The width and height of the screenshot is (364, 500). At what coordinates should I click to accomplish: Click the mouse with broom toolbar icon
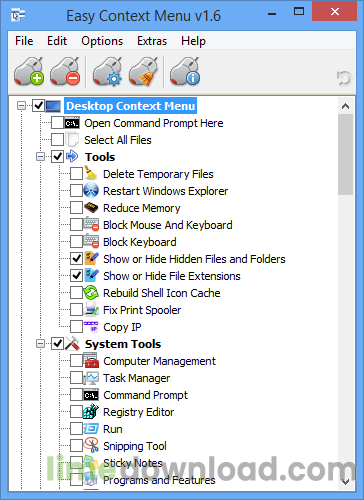click(143, 72)
